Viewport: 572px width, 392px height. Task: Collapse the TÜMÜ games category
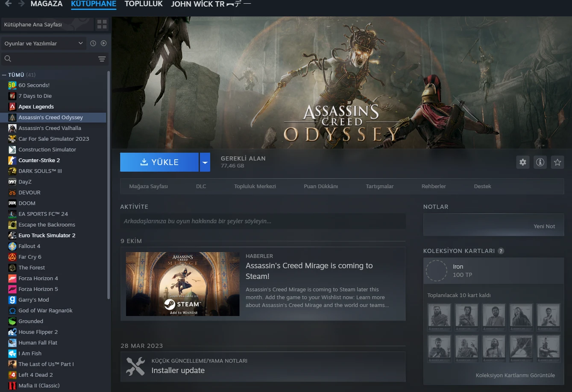click(x=4, y=75)
